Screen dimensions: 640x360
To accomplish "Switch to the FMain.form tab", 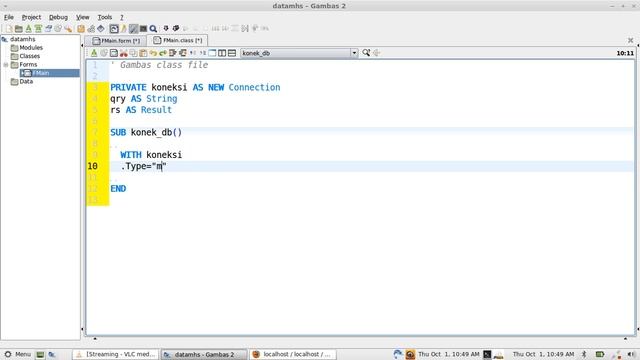I will (x=116, y=41).
